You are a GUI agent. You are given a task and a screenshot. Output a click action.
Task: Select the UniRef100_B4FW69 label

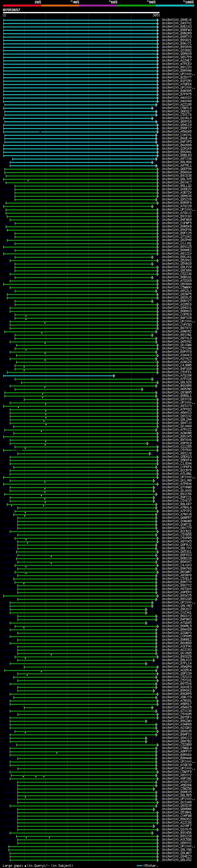tap(177, 220)
